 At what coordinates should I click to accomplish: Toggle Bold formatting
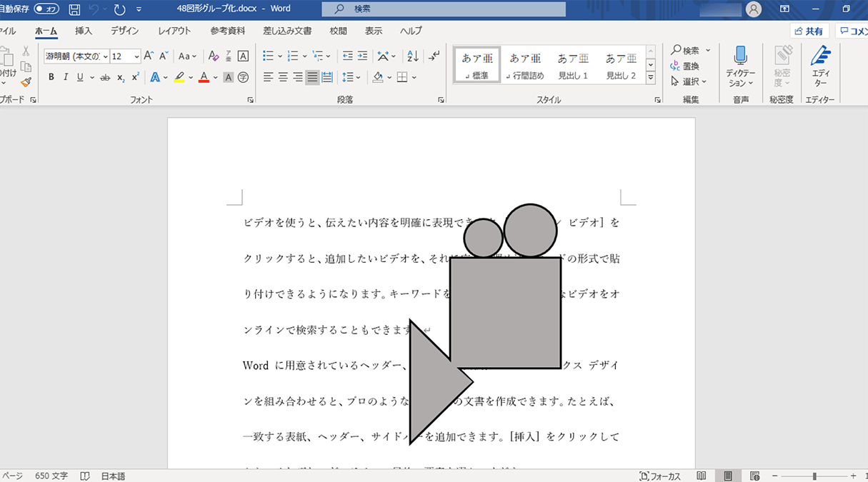51,77
